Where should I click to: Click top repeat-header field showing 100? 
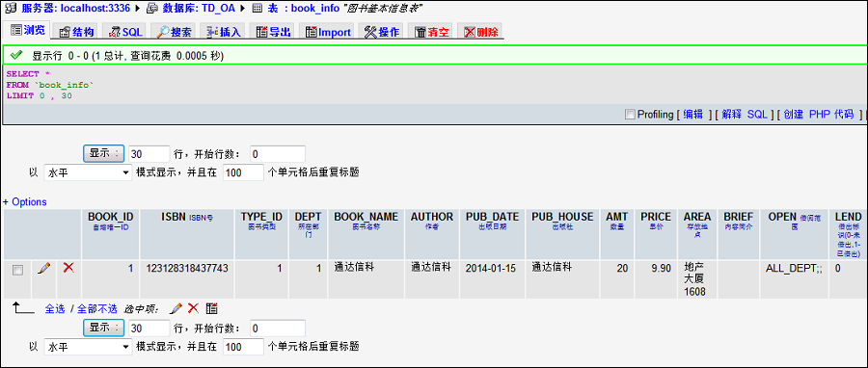coord(243,173)
